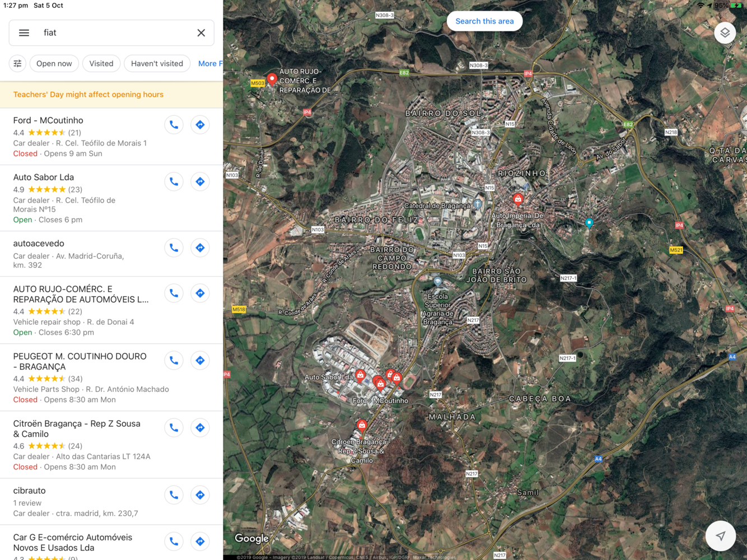Get directions to autoacevedo
Viewport: 747px width, 560px height.
click(x=200, y=248)
